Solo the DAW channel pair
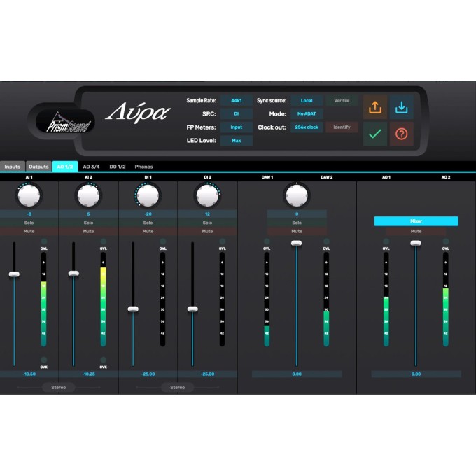This screenshot has width=476, height=476. click(x=297, y=223)
